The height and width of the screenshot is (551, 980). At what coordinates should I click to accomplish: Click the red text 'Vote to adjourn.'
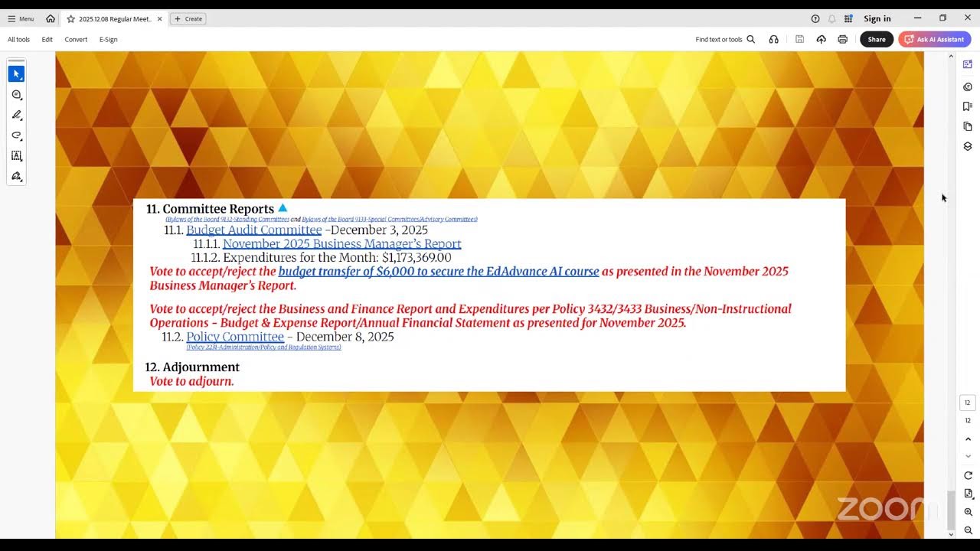pos(191,381)
